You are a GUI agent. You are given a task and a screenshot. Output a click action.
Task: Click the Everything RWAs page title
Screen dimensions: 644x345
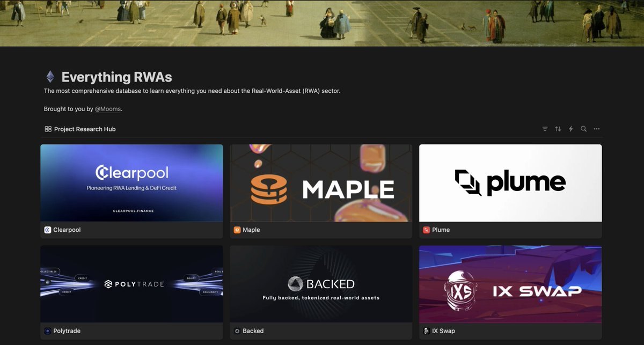[x=117, y=77]
